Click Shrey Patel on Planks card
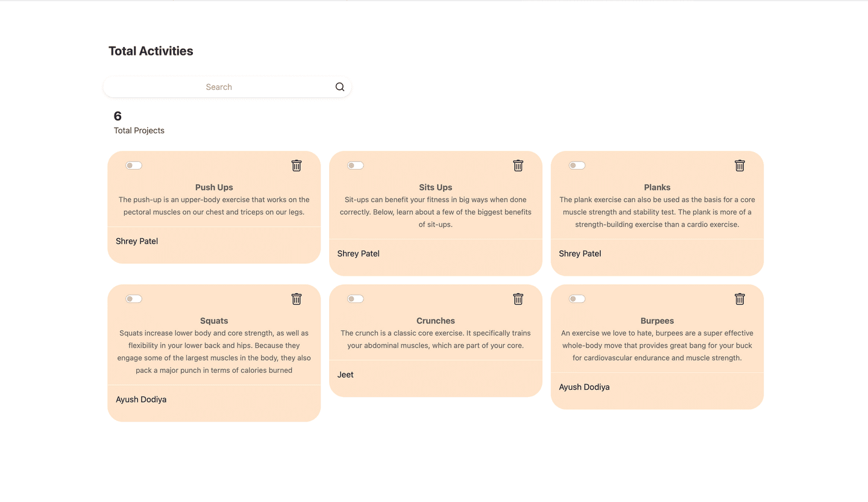The height and width of the screenshot is (502, 868). point(580,253)
